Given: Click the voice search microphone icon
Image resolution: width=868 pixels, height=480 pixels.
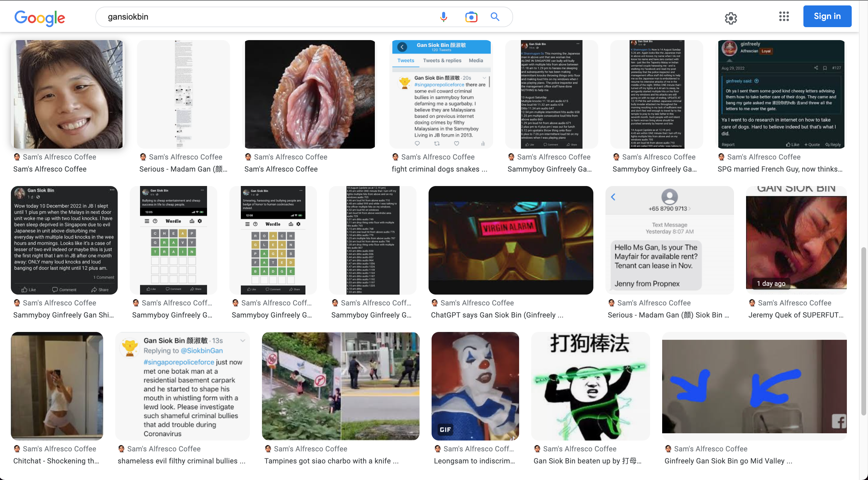Looking at the screenshot, I should (x=443, y=17).
